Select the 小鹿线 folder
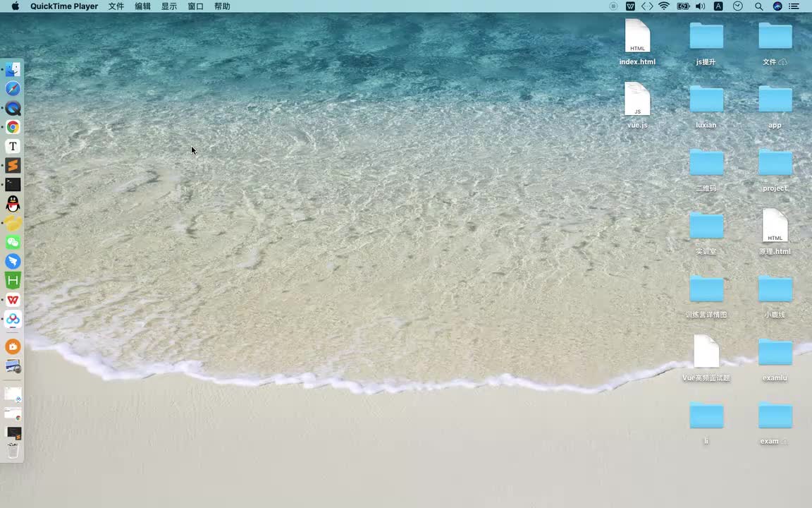The width and height of the screenshot is (812, 508). point(775,295)
